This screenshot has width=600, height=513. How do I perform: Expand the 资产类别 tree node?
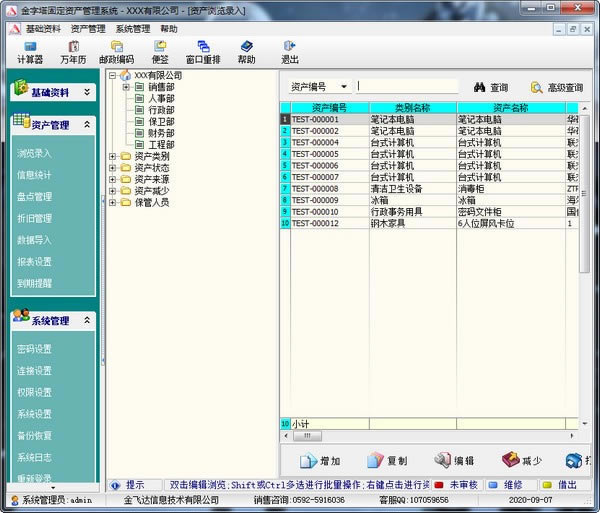[x=113, y=156]
